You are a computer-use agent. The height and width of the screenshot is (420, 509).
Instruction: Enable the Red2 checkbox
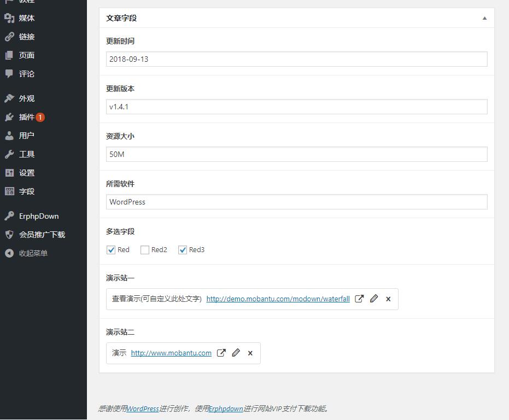tap(145, 250)
